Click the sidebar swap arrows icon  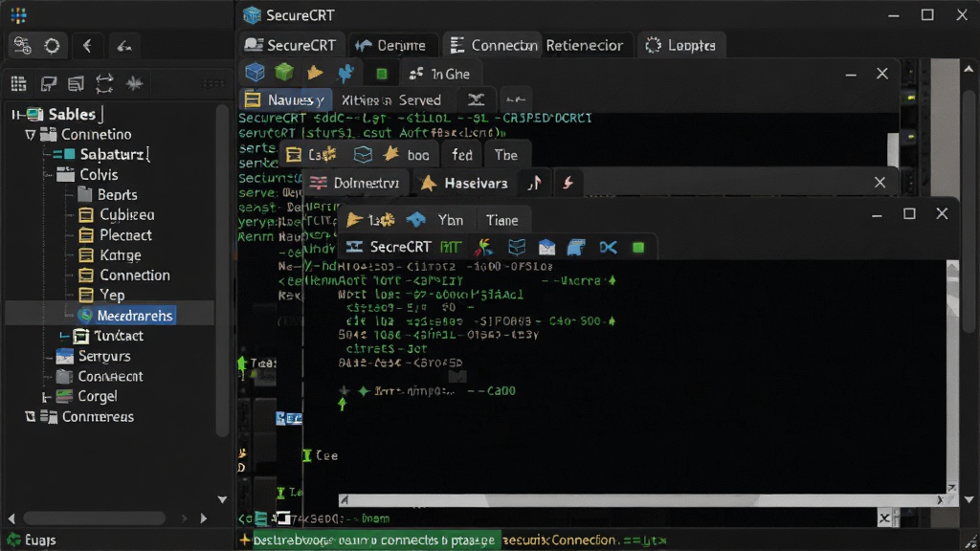104,83
